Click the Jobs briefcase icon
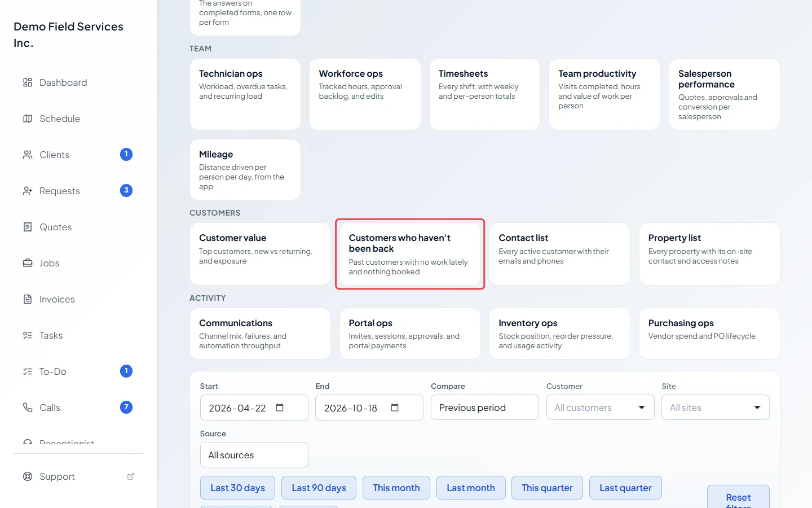Viewport: 812px width, 508px height. [28, 263]
